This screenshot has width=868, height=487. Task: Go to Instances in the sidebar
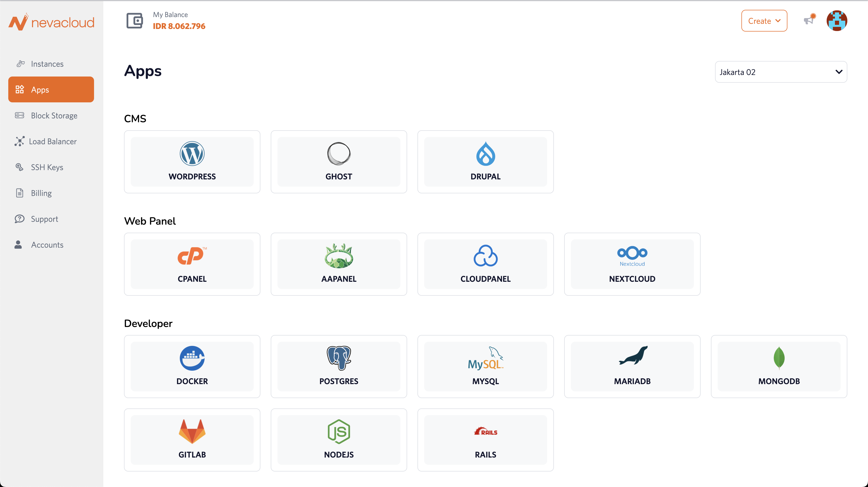(51, 64)
